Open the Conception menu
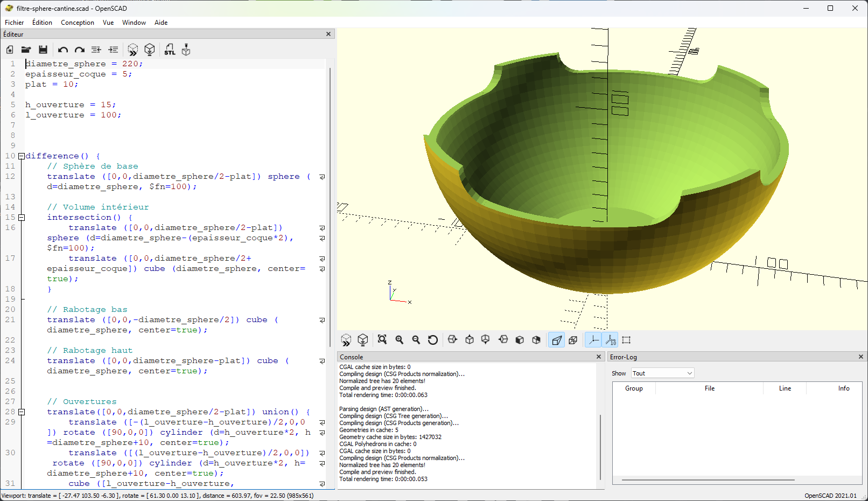Viewport: 868px width, 501px height. pos(77,23)
